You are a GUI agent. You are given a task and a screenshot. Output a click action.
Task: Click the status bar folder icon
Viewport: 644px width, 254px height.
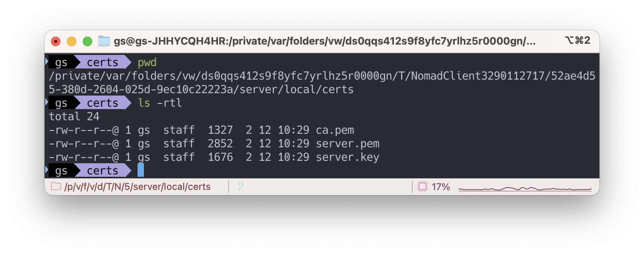(x=56, y=186)
